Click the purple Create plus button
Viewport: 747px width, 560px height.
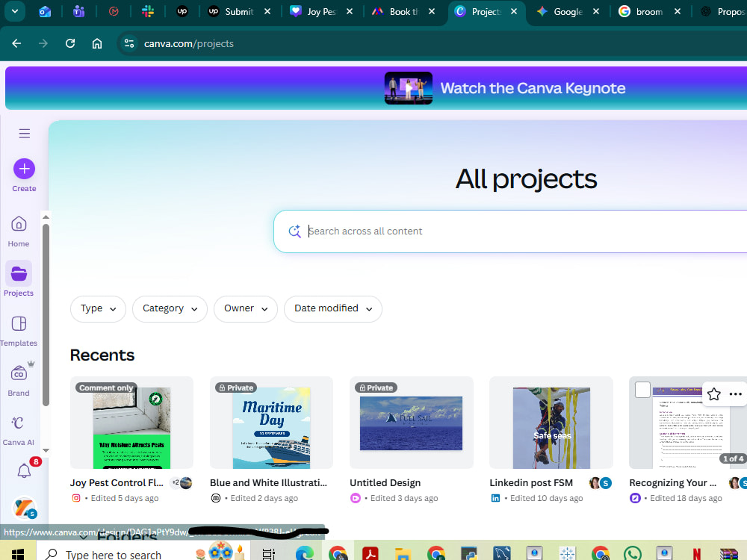pos(25,169)
